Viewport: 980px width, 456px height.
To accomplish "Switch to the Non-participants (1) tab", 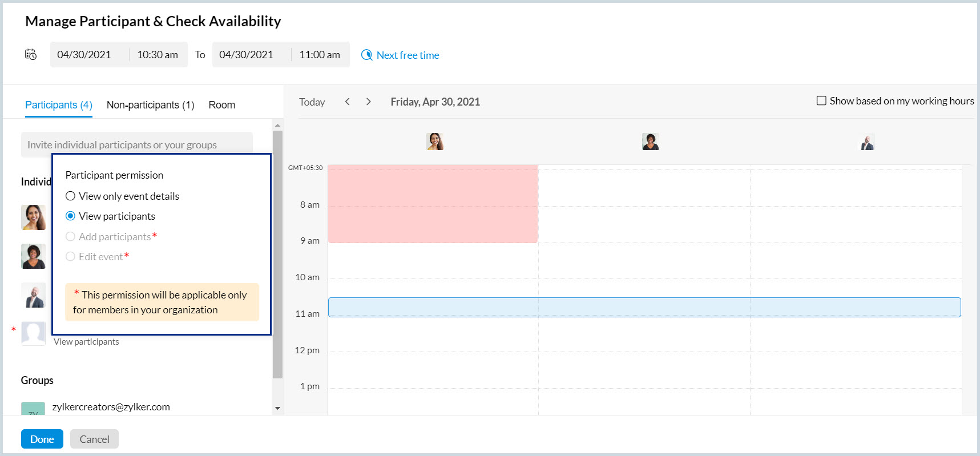I will click(150, 105).
